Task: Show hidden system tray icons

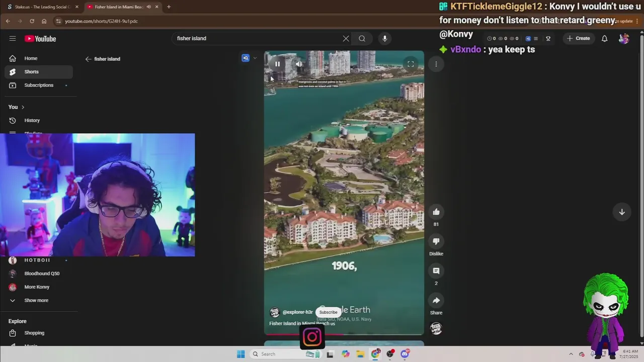Action: pos(571,354)
